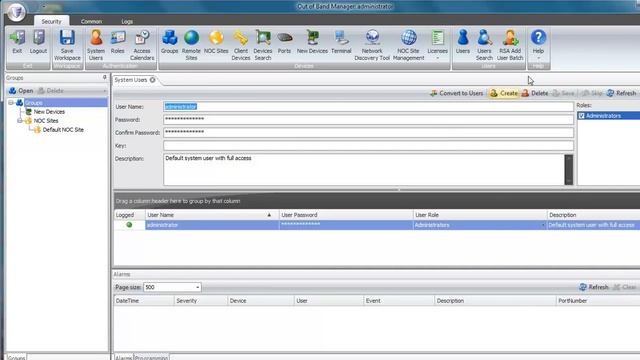Click the Confirm Password input field
This screenshot has height=360, width=640.
tap(368, 132)
